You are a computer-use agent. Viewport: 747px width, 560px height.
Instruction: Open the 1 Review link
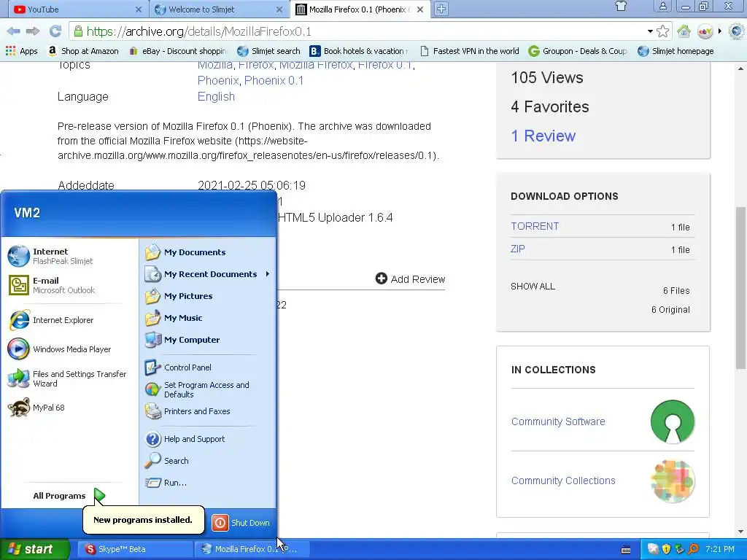(543, 136)
